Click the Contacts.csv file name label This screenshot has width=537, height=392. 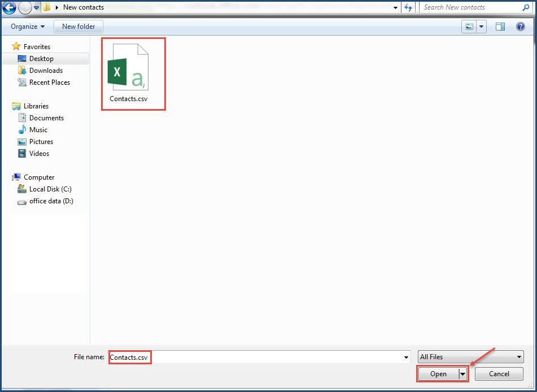click(128, 99)
